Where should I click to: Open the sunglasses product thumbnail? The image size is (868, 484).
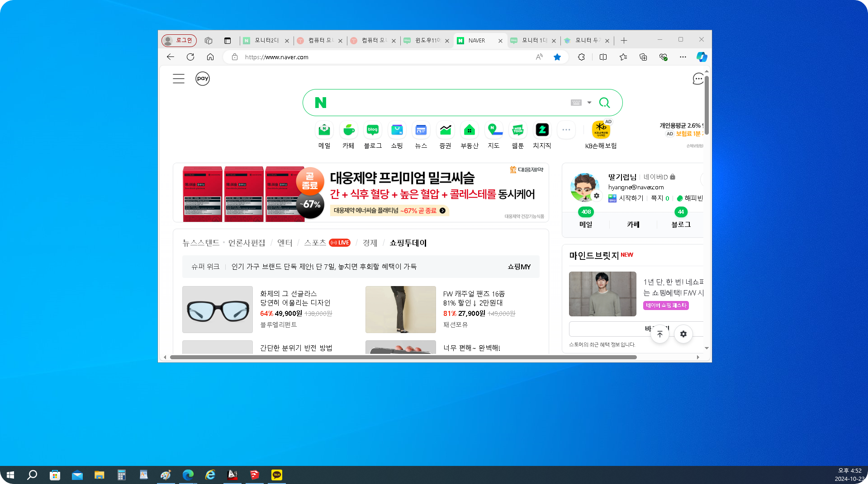coord(218,310)
